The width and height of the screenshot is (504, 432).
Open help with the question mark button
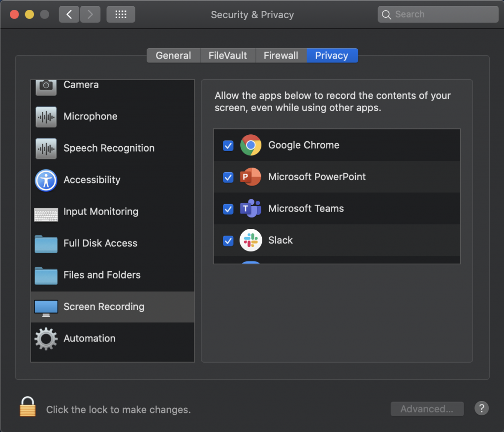pyautogui.click(x=481, y=408)
